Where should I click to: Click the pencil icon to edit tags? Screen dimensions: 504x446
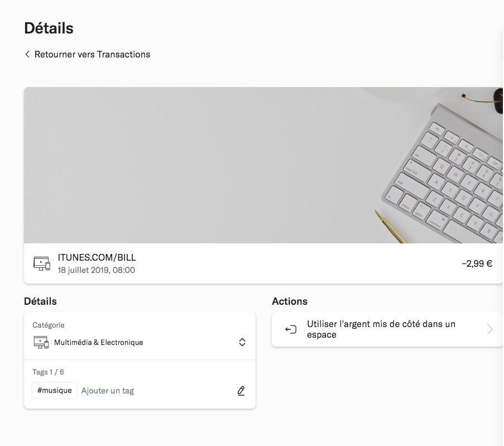[241, 391]
